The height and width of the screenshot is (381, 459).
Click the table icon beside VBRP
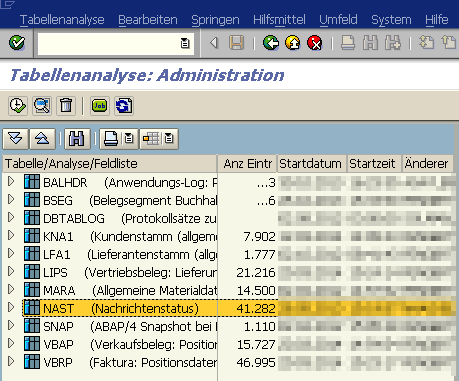[x=32, y=362]
